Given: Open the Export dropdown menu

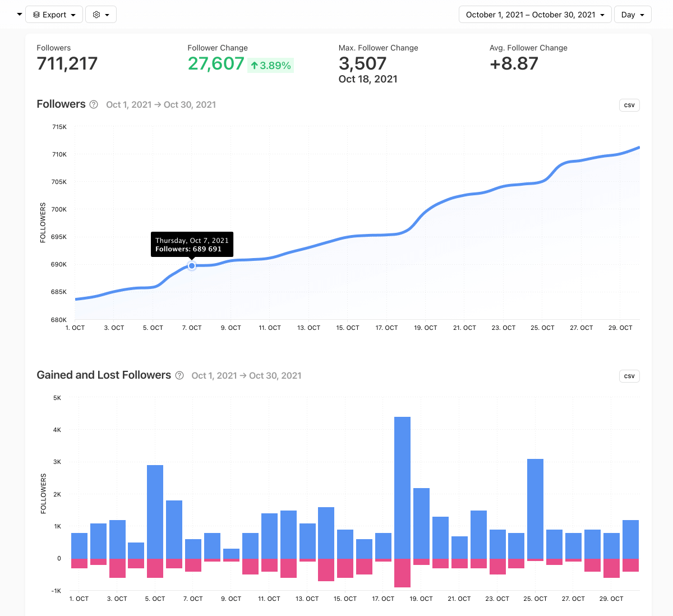Looking at the screenshot, I should (54, 15).
